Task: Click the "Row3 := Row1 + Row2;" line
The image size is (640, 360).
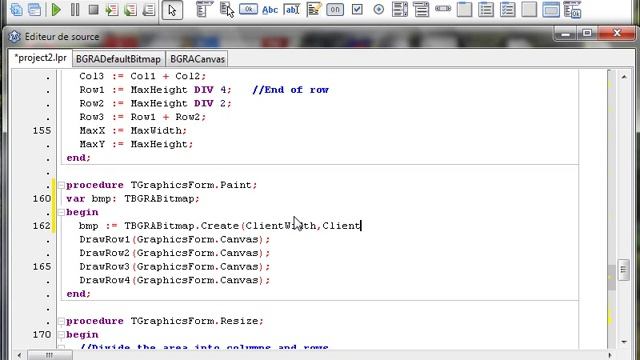Action: click(x=143, y=117)
